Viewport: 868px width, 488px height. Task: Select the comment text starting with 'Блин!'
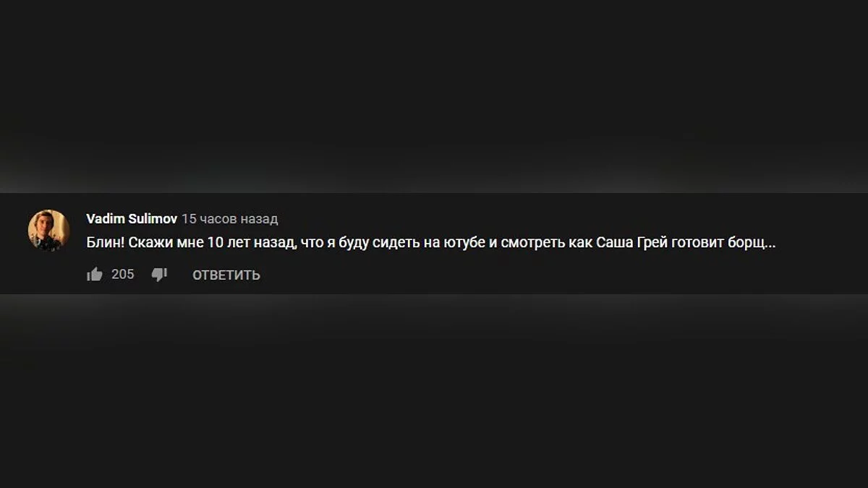(431, 243)
